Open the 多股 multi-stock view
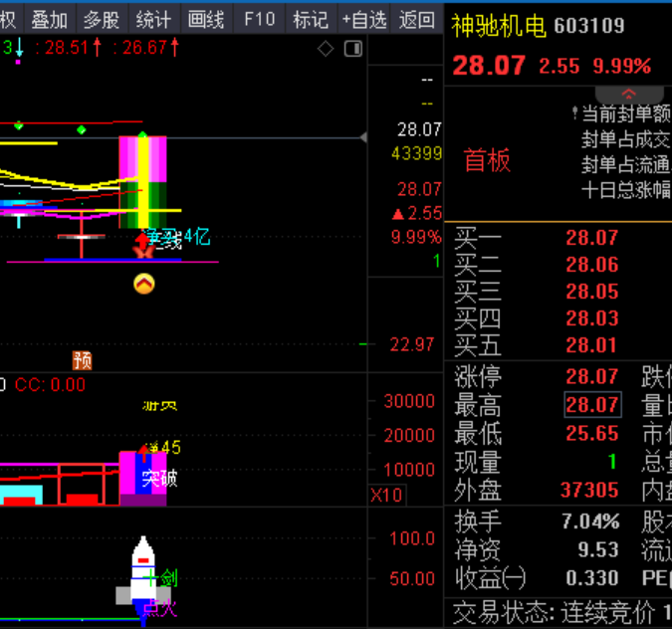 [102, 19]
